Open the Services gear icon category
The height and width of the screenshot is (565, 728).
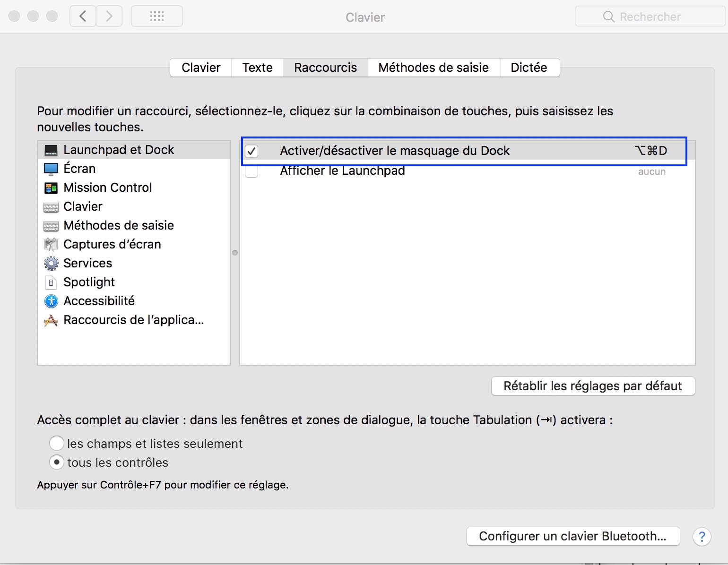click(51, 263)
